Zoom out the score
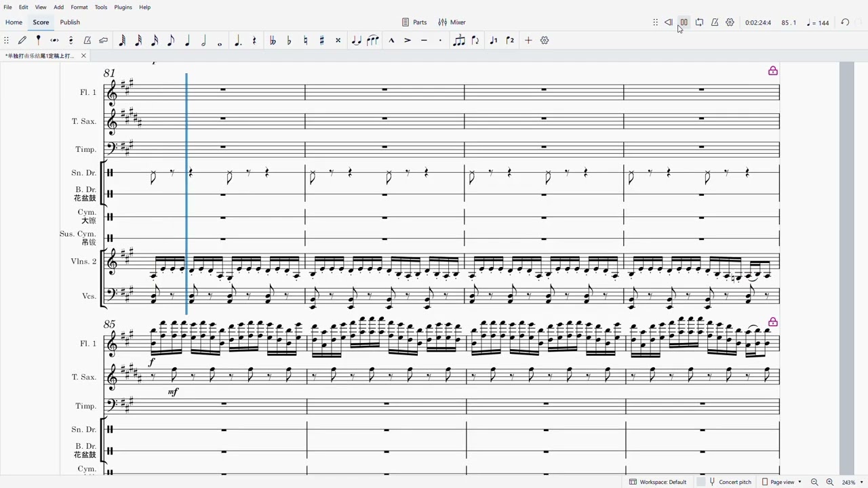 pyautogui.click(x=814, y=482)
